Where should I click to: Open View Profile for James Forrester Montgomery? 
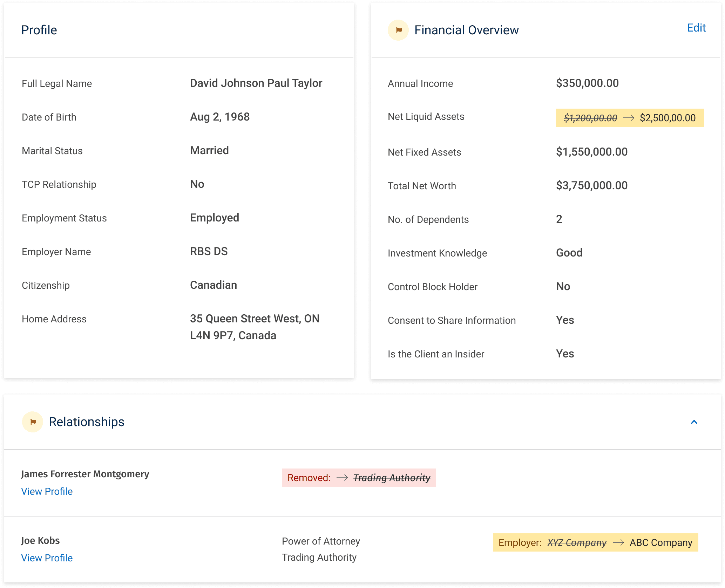(x=47, y=491)
